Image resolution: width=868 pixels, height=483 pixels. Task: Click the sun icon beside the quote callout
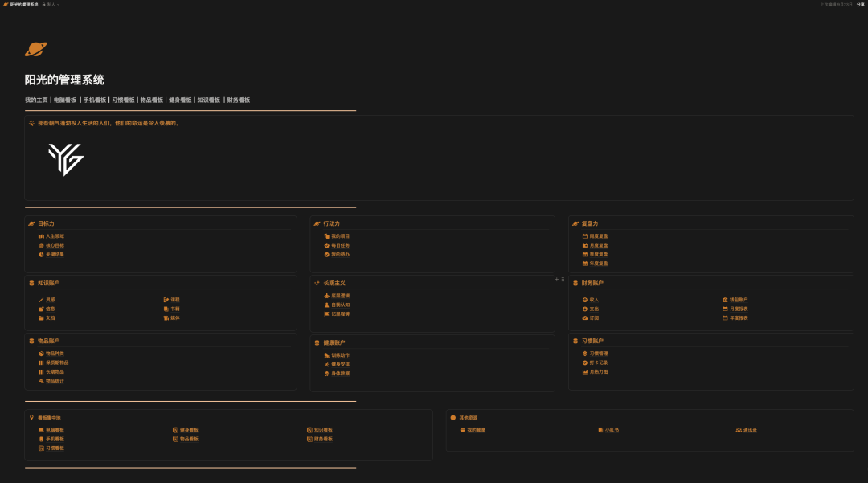coord(31,124)
